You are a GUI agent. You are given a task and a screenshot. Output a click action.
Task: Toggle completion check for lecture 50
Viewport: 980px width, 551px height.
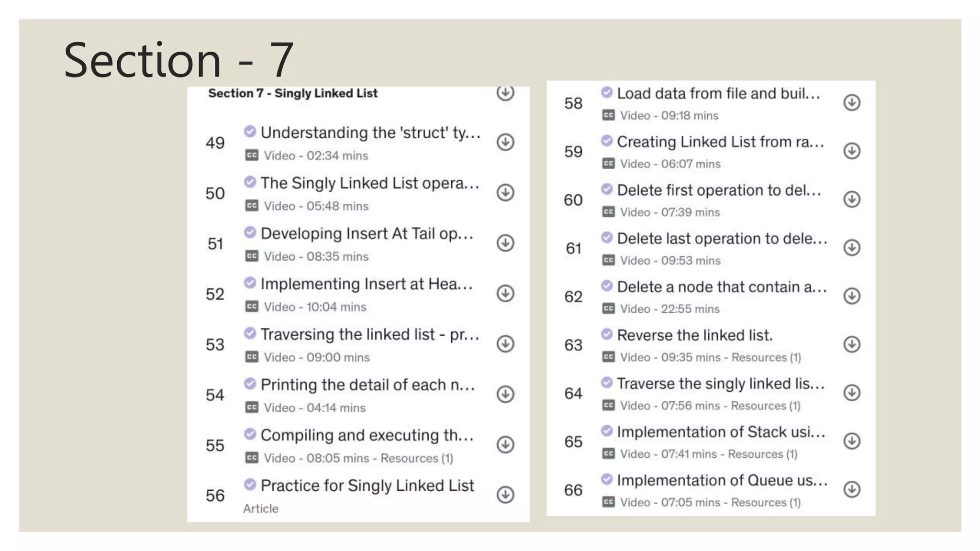click(250, 182)
